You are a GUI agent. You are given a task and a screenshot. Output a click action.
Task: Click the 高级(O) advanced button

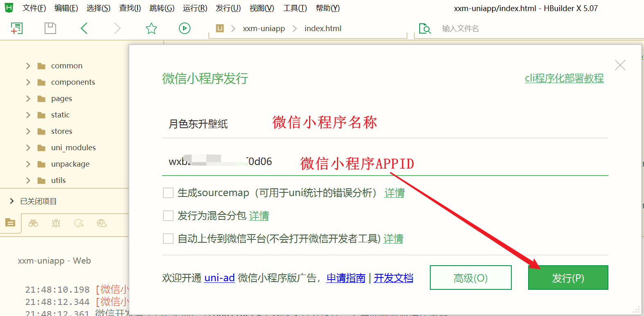coord(470,278)
